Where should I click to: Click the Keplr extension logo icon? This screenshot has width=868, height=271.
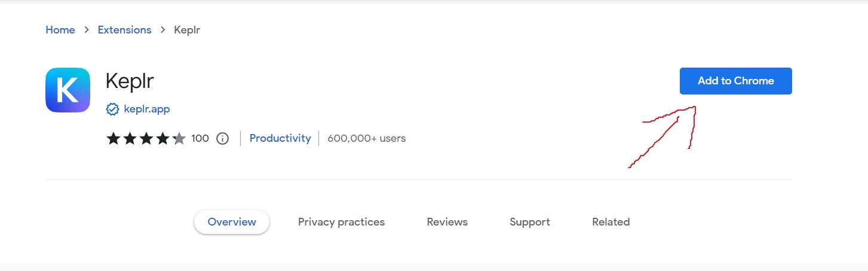point(68,90)
